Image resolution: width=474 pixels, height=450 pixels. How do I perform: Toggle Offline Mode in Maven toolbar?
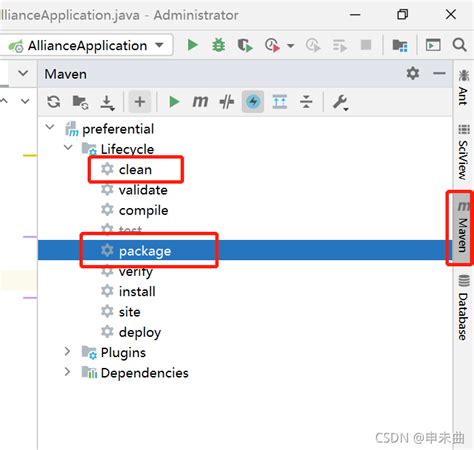click(x=227, y=102)
